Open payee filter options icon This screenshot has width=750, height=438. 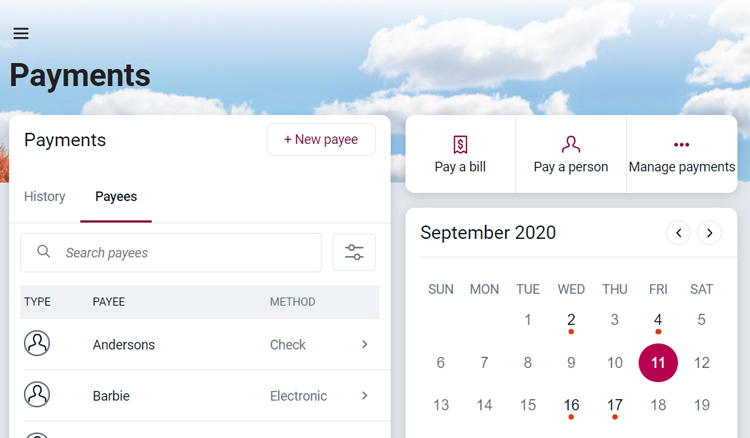354,252
